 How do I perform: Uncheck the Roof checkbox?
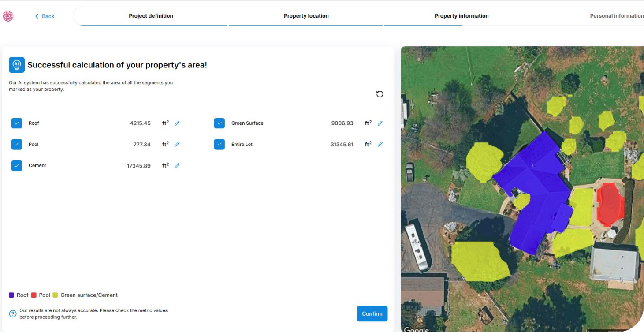click(17, 123)
